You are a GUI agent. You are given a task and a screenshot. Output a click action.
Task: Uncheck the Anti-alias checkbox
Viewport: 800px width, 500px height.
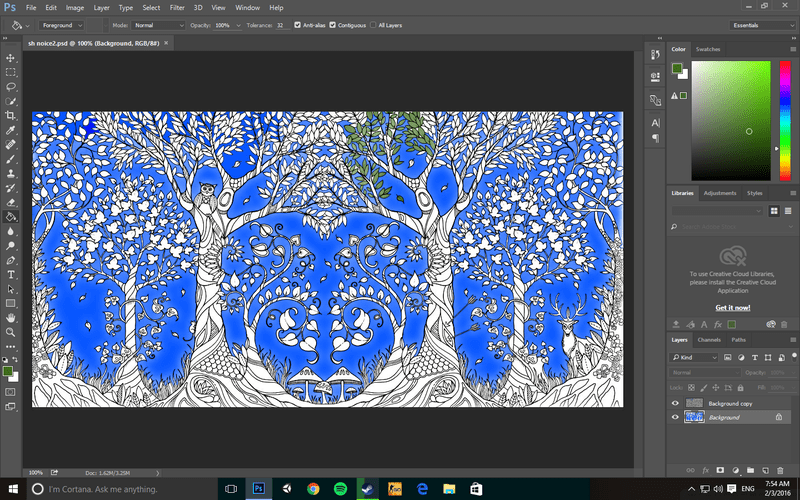(297, 24)
